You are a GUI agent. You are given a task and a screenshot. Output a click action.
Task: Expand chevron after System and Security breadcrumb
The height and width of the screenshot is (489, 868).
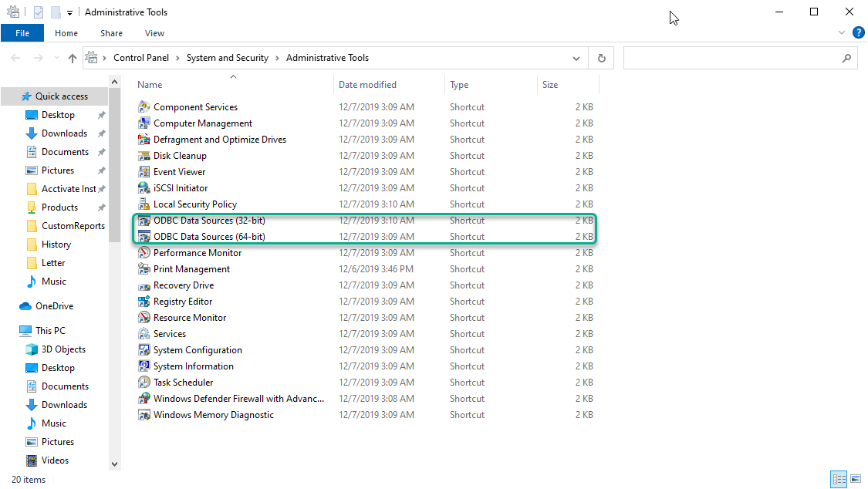[x=277, y=58]
